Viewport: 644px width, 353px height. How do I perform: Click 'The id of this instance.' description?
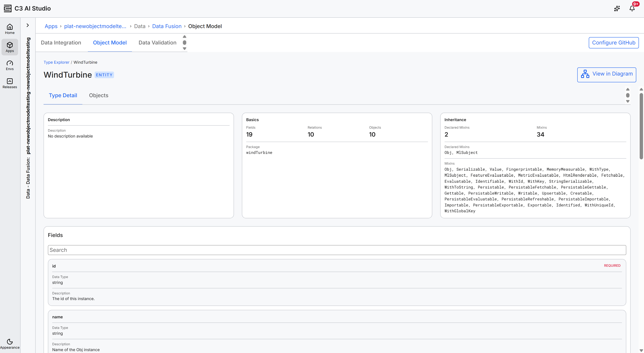coord(73,299)
